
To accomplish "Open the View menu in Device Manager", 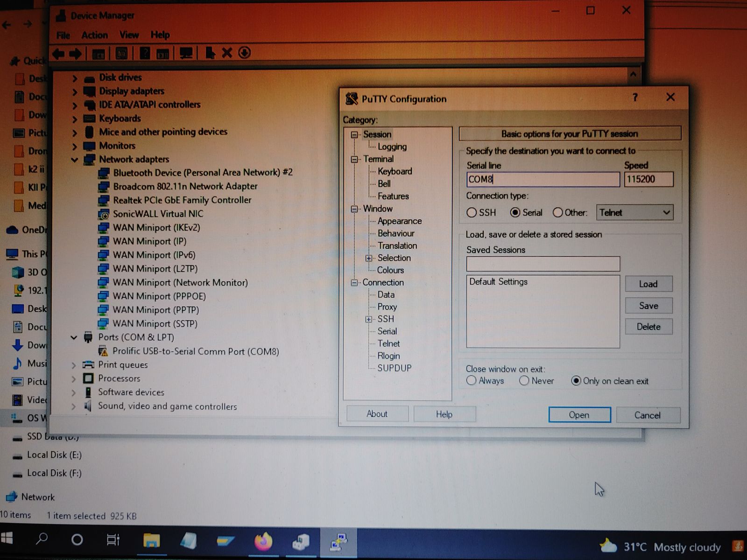I will [x=129, y=35].
